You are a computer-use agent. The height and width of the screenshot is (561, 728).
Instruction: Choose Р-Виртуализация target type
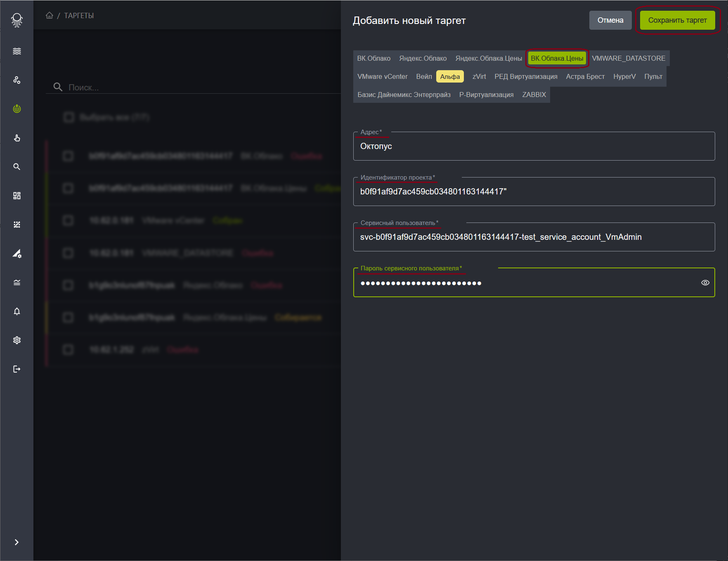coord(487,95)
